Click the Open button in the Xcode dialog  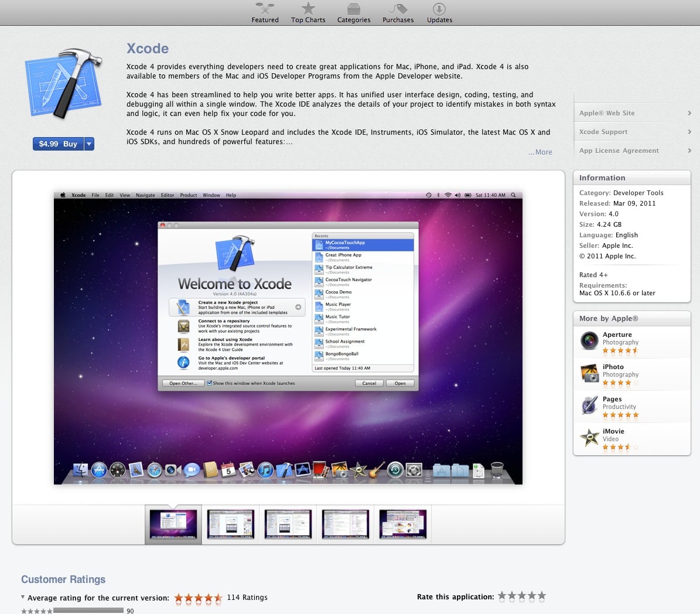click(x=400, y=383)
